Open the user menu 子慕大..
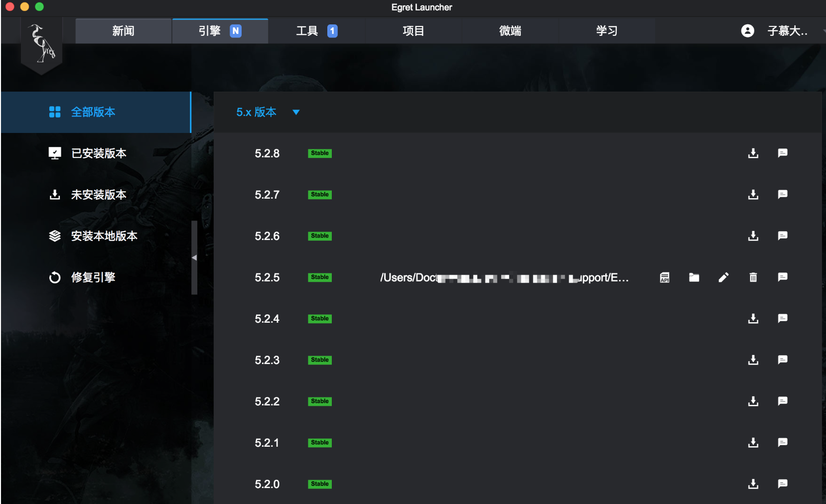This screenshot has height=504, width=826. [x=787, y=31]
